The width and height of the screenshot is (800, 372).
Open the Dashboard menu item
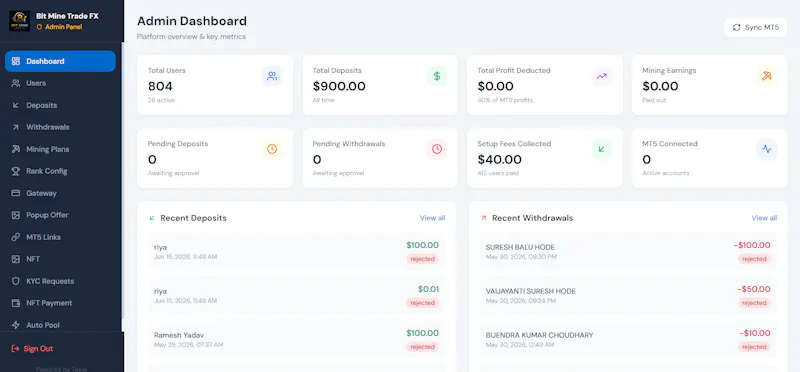click(60, 61)
